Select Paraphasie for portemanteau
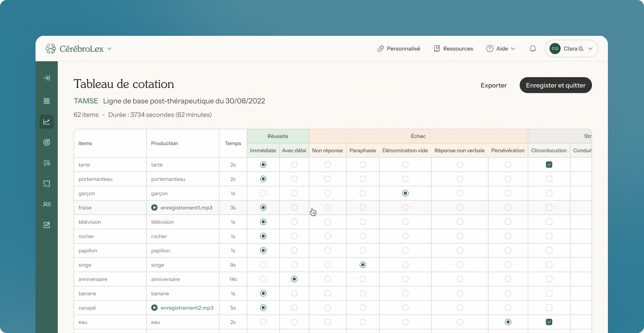 pyautogui.click(x=363, y=179)
